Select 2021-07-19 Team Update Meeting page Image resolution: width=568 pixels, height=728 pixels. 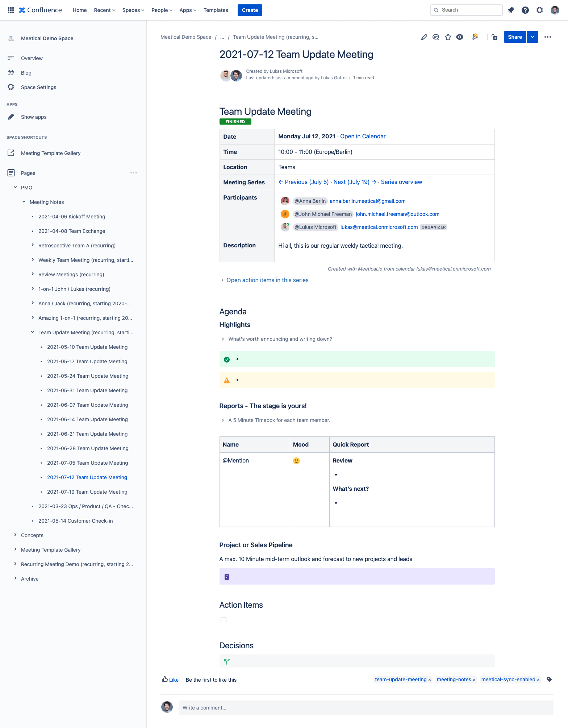click(x=87, y=492)
